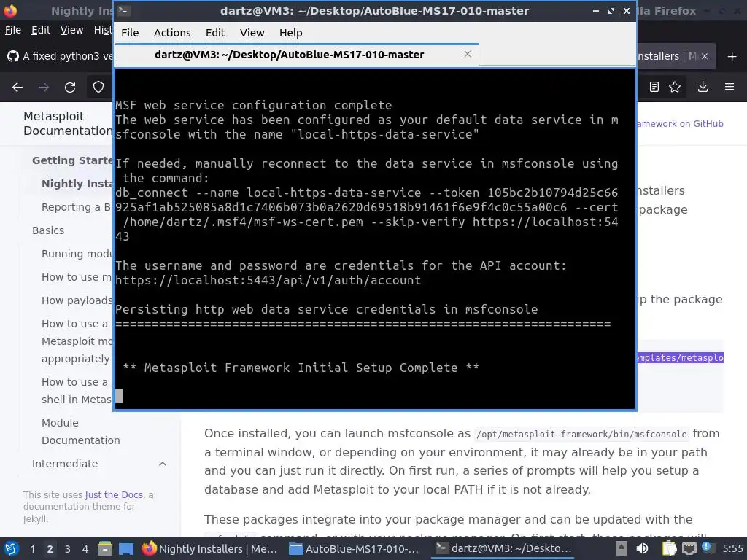
Task: Open the file manager taskbar launcher
Action: [x=105, y=548]
